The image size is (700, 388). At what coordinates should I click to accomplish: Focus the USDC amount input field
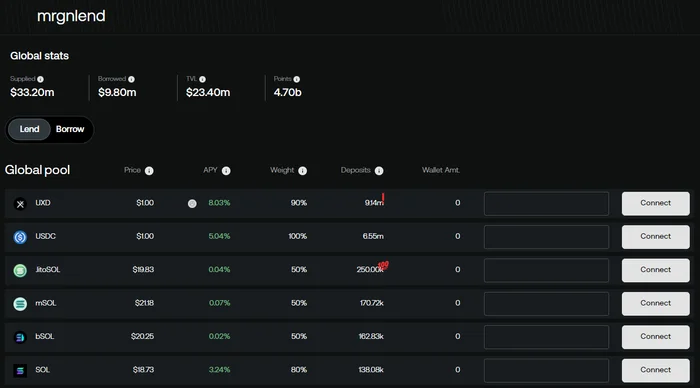pyautogui.click(x=546, y=237)
